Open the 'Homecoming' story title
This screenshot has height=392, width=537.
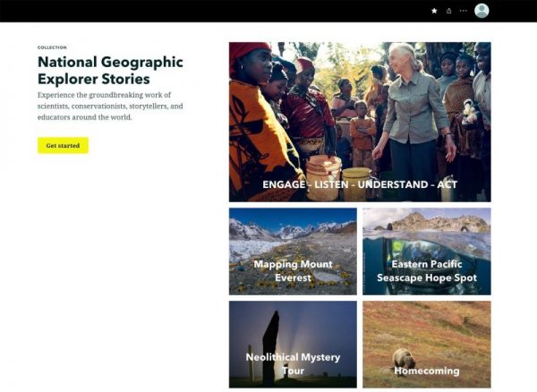tap(427, 370)
